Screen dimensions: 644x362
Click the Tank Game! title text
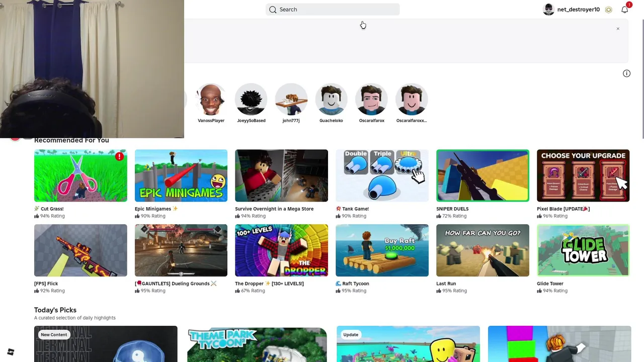coord(352,209)
